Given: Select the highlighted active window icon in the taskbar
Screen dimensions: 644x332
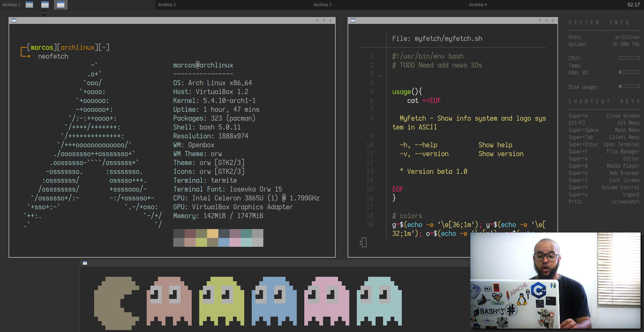Looking at the screenshot, I should [61, 4].
